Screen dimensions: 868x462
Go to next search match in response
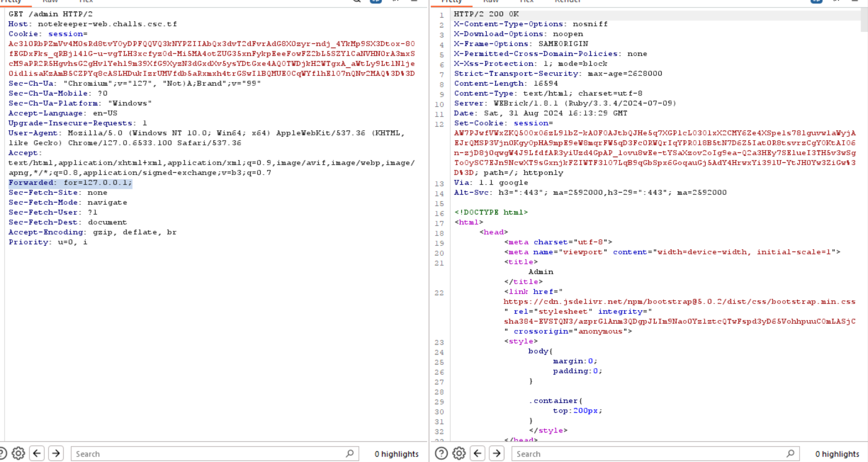coord(497,454)
